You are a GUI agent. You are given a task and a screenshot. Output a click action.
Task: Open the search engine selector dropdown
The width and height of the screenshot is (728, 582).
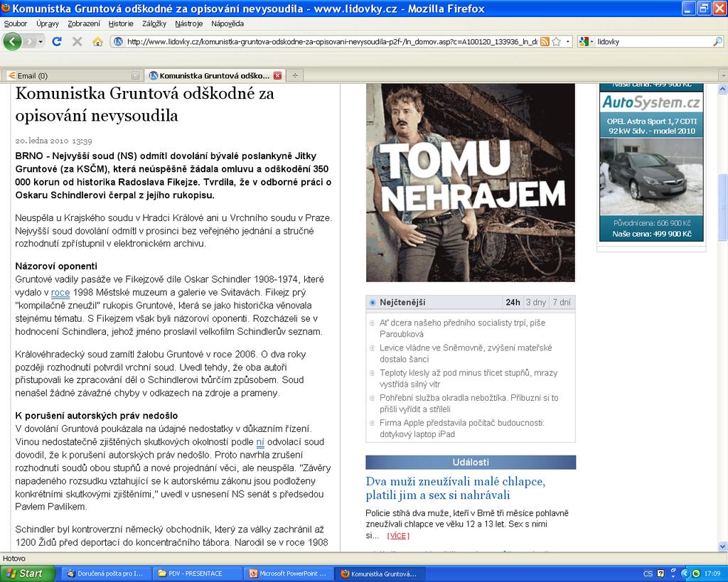tap(587, 42)
